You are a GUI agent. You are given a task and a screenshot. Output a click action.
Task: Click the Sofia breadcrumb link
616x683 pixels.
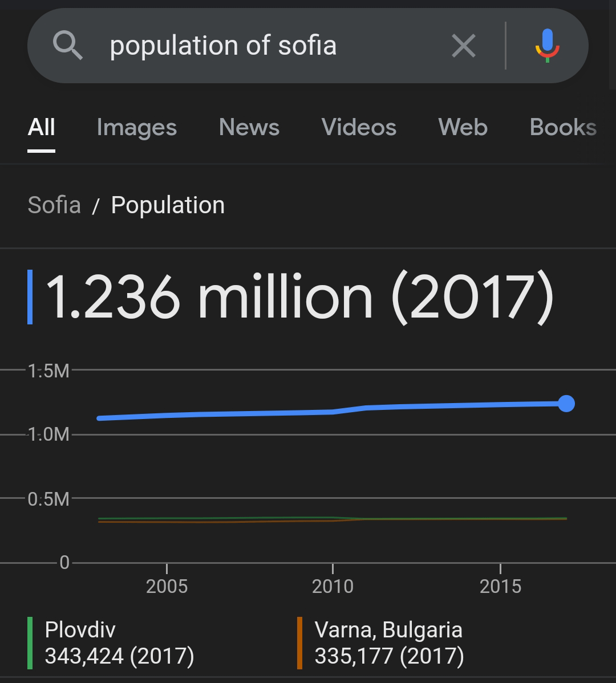[x=54, y=205]
